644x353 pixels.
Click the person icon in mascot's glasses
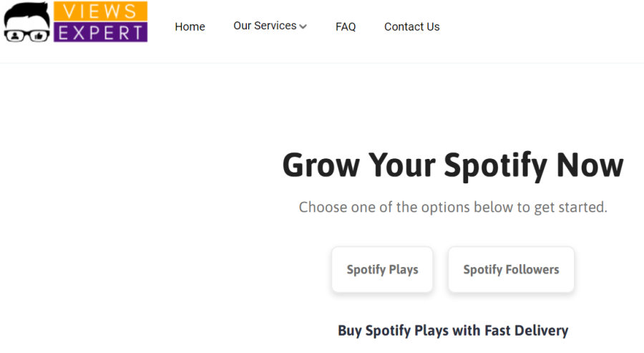tap(15, 34)
